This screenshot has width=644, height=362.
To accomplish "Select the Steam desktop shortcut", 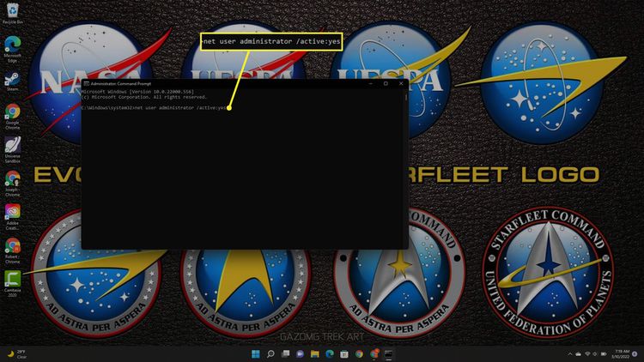I will (12, 81).
